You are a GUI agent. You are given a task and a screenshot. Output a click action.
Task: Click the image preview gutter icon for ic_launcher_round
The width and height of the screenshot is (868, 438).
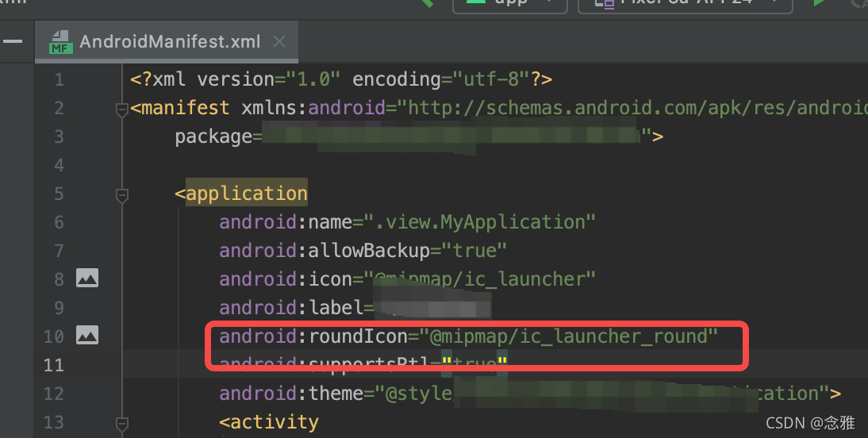87,335
